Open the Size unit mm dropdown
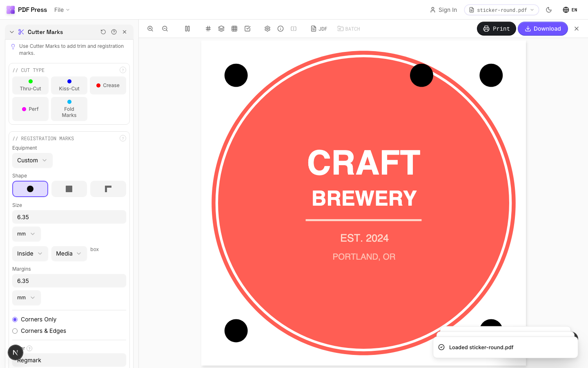The image size is (588, 368). pos(27,234)
